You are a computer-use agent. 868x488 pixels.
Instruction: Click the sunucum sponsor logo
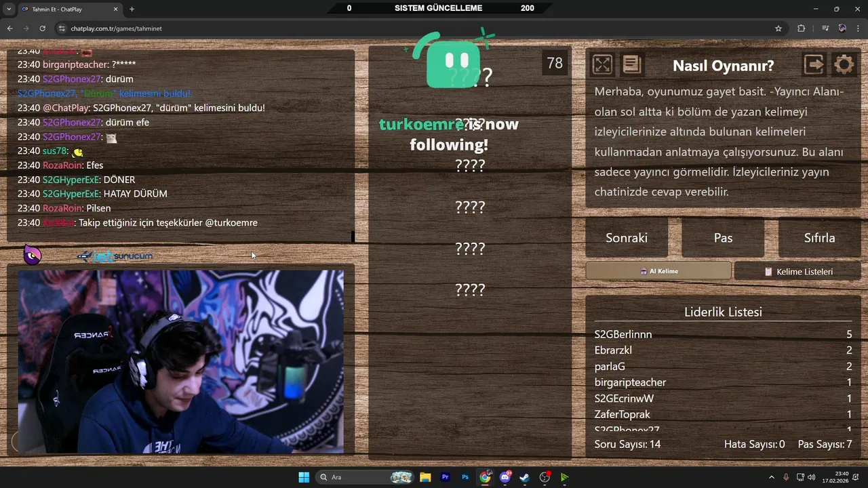(x=115, y=256)
